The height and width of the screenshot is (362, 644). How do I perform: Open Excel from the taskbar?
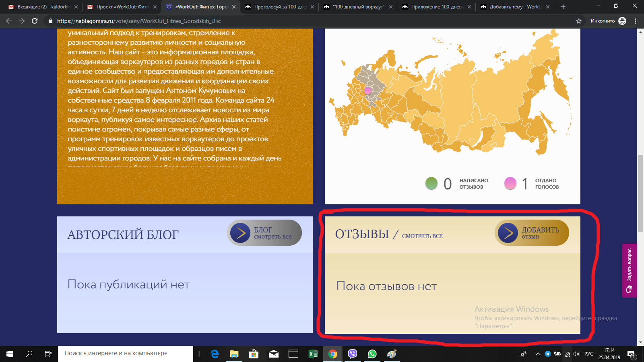[x=313, y=354]
